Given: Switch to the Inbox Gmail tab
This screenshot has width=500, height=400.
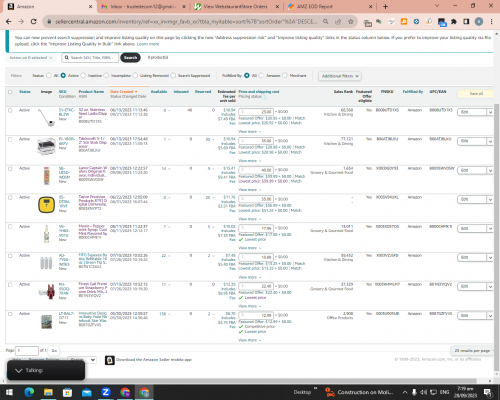Looking at the screenshot, I should coord(144,6).
